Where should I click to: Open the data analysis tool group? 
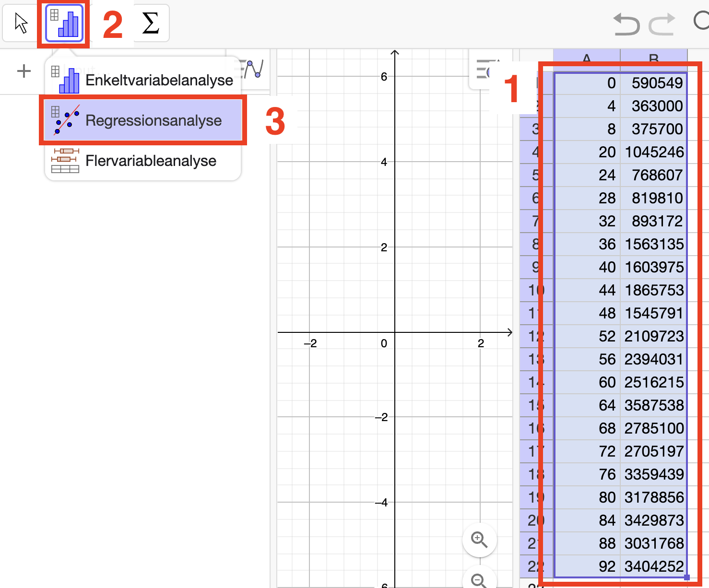coord(64,23)
